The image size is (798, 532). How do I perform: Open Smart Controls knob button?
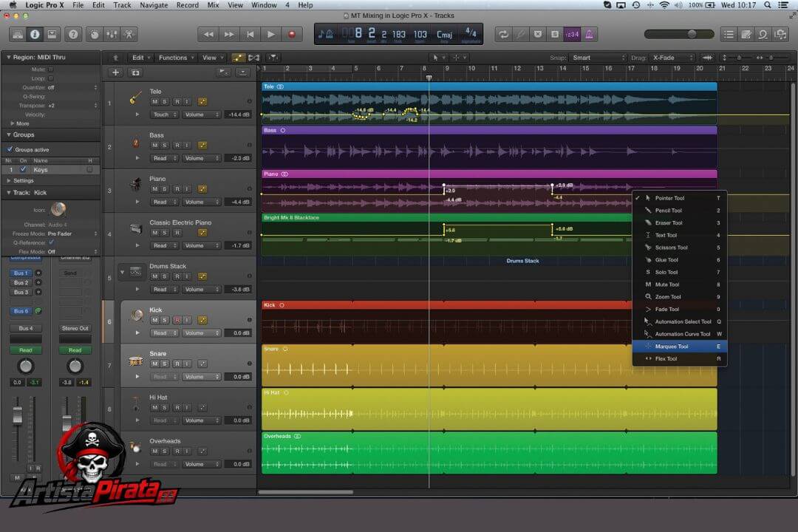(x=95, y=35)
